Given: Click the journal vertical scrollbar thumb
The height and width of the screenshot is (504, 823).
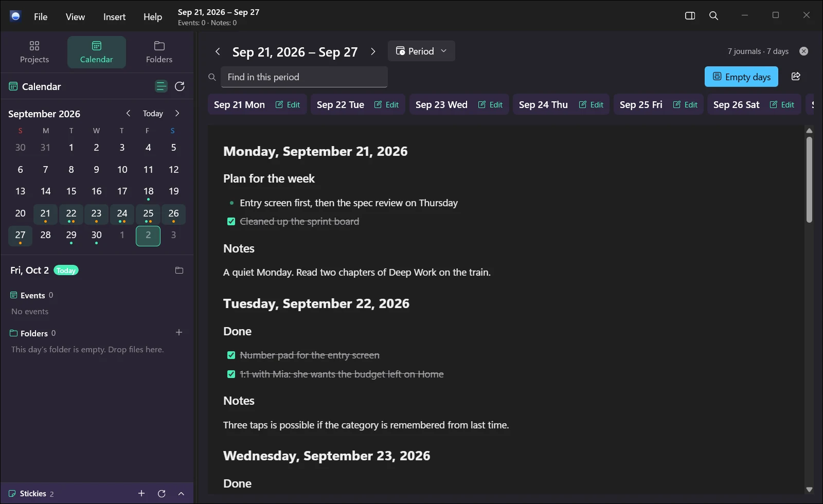Looking at the screenshot, I should coord(809,179).
